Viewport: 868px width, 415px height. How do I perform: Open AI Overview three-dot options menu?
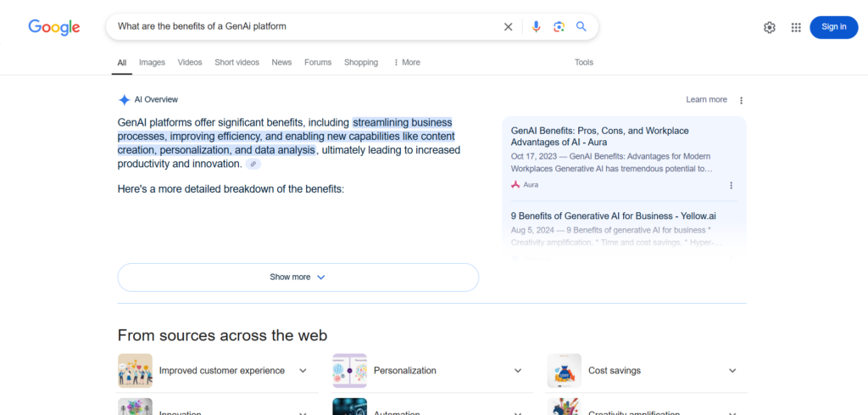741,100
